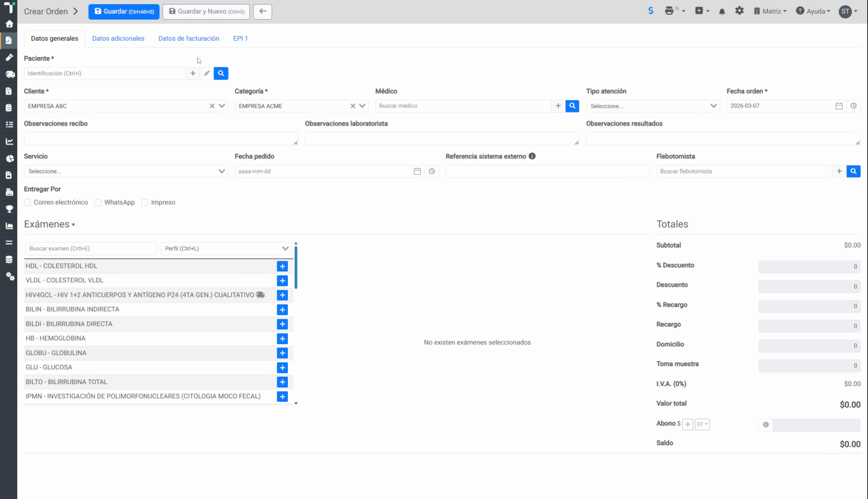Add new patient with plus icon
Screen dimensions: 868x499
[x=193, y=73]
